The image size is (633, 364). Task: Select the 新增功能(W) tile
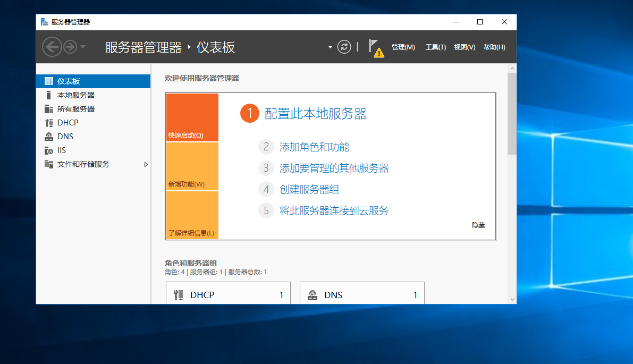click(192, 166)
